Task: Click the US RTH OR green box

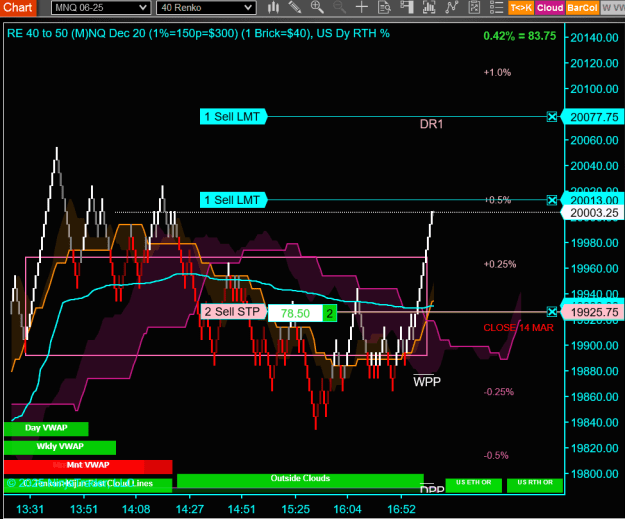Action: (x=535, y=485)
